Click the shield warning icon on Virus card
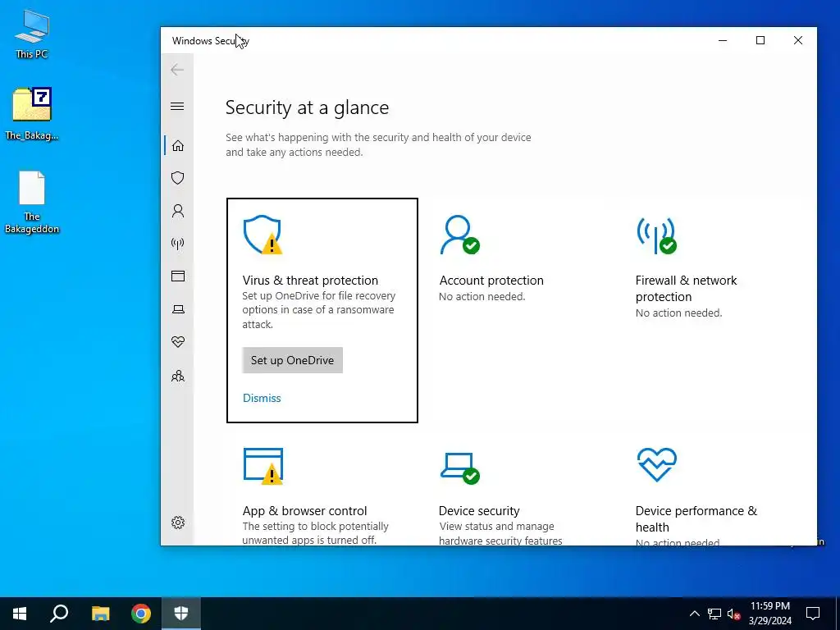 tap(262, 235)
